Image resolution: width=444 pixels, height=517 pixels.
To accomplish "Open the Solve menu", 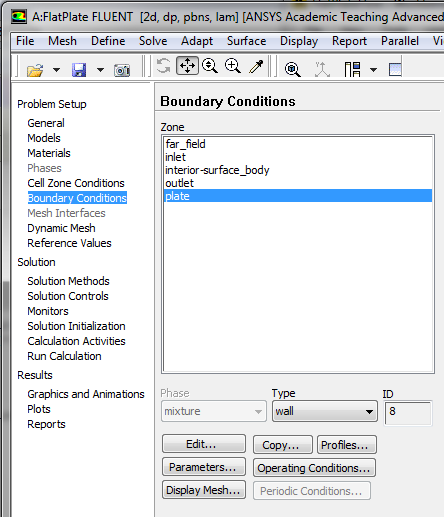I will 153,41.
